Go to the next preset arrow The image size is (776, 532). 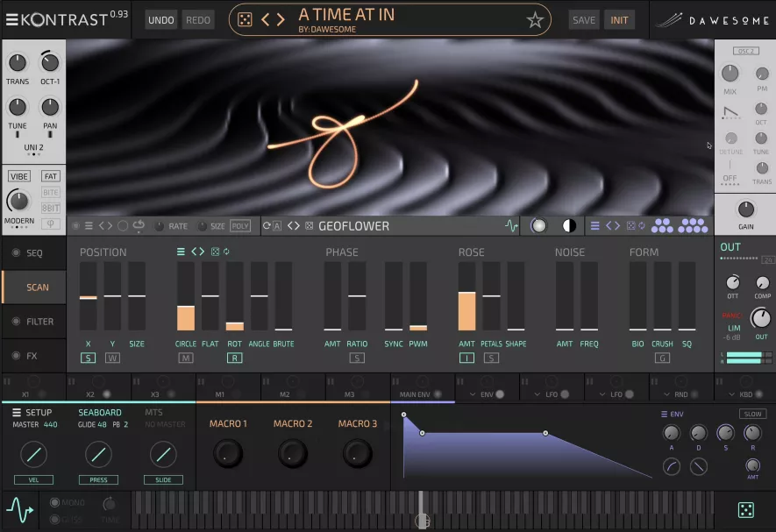coord(281,19)
